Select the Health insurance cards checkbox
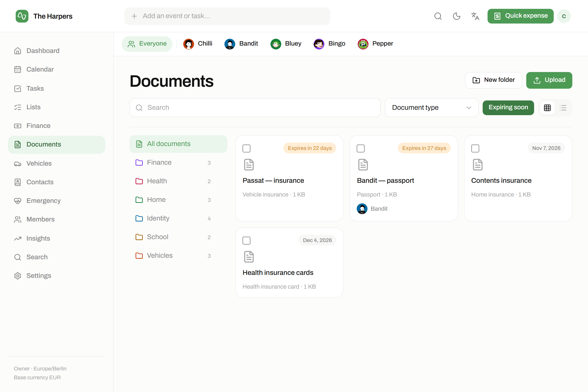 click(246, 241)
